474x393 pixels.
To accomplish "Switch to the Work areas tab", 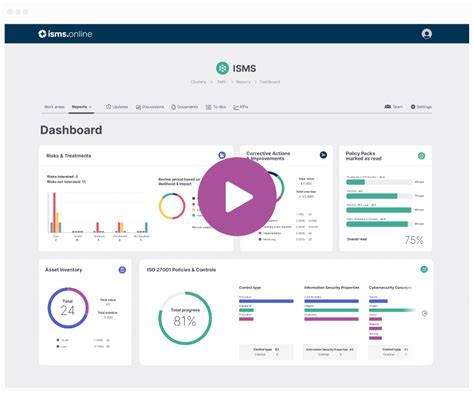I will coord(54,107).
